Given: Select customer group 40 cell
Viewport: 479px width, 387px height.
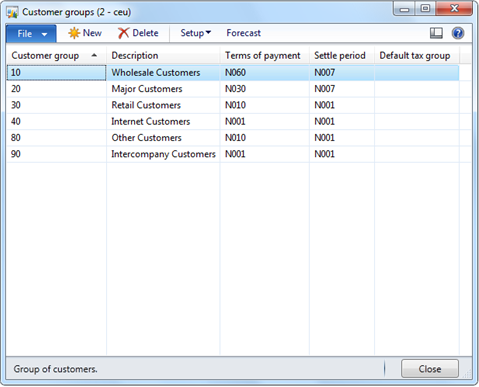Looking at the screenshot, I should click(56, 121).
